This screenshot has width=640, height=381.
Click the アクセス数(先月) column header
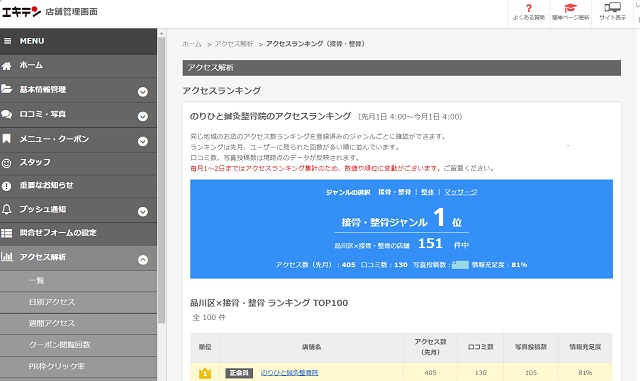(x=430, y=347)
